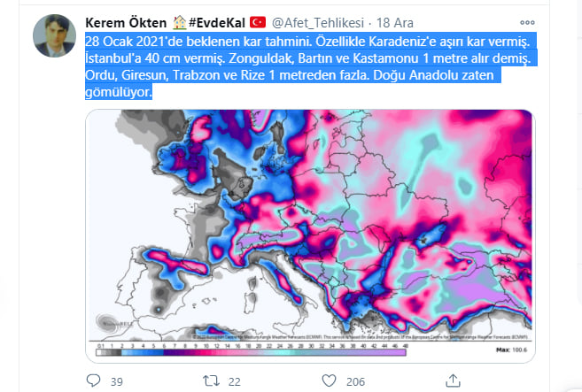Click the Max: 100.6 label on map
582x392 pixels.
pos(511,350)
